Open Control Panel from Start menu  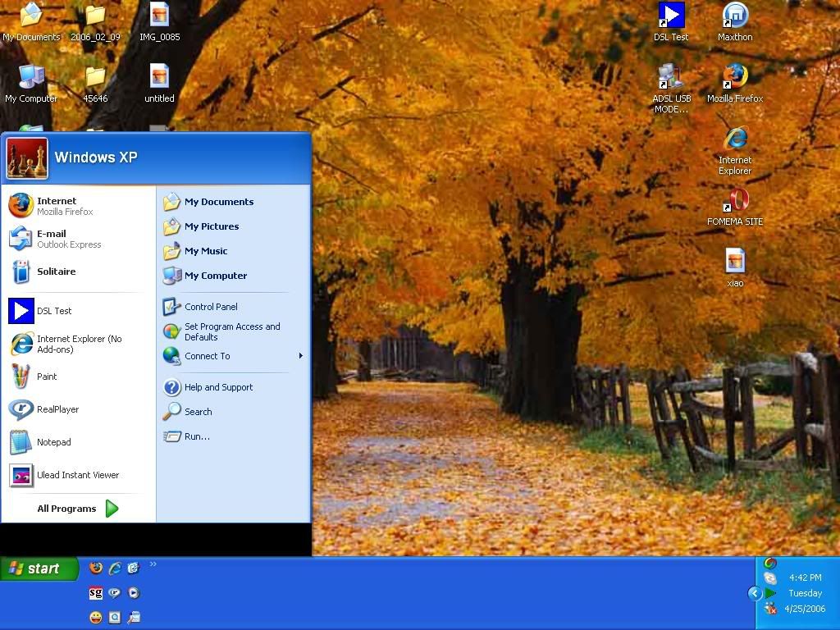tap(211, 307)
